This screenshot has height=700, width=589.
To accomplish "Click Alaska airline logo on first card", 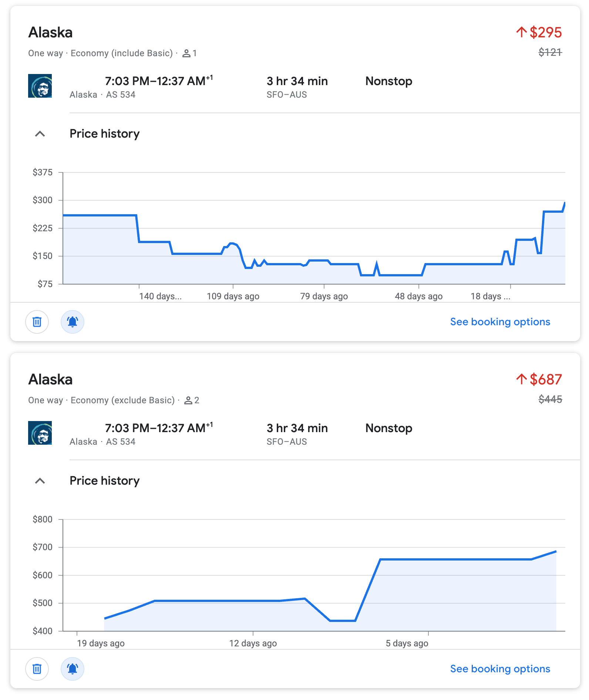I will [x=40, y=86].
